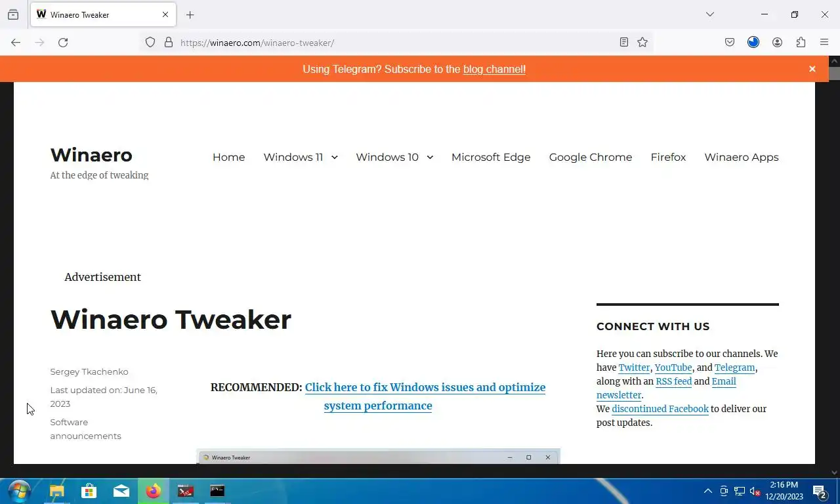Click Sergey Tkachenko author link
840x504 pixels.
[x=89, y=371]
